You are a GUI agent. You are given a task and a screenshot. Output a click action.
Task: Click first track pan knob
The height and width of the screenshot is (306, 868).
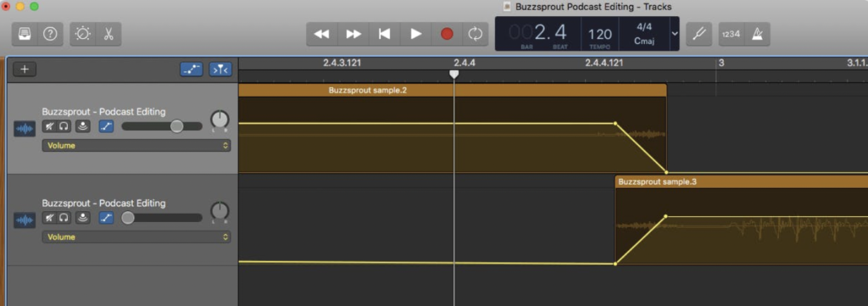[220, 119]
